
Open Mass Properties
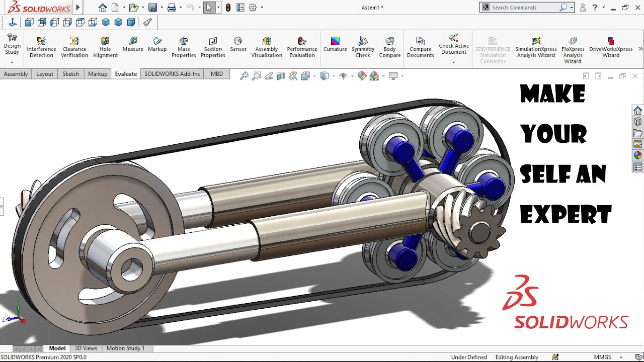click(x=184, y=48)
